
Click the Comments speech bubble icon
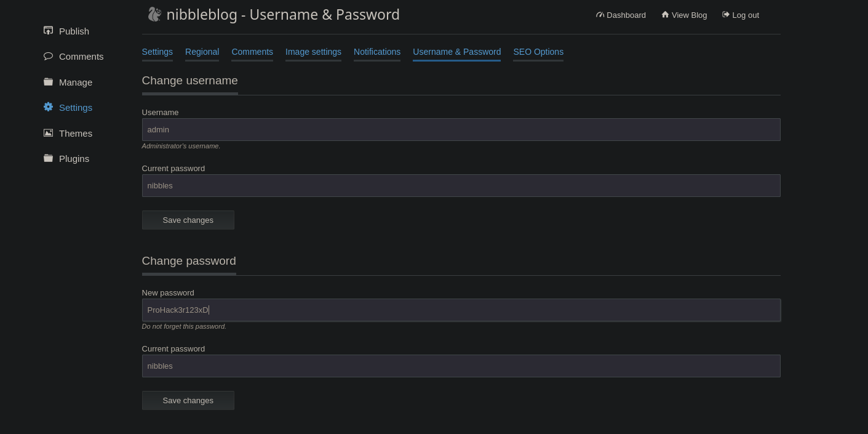[48, 56]
